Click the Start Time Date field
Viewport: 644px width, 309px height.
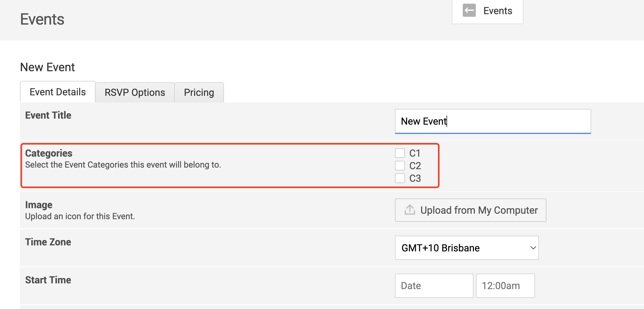(x=434, y=286)
